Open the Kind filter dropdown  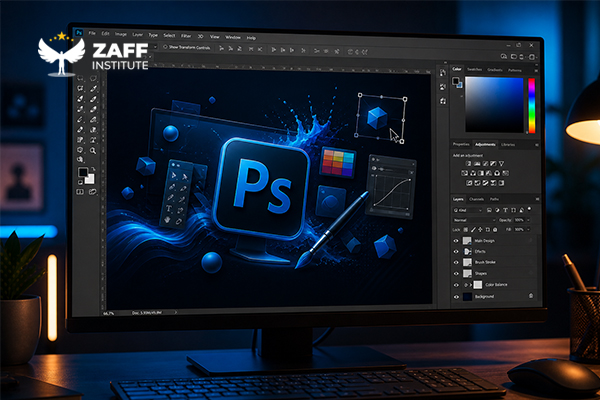click(467, 210)
